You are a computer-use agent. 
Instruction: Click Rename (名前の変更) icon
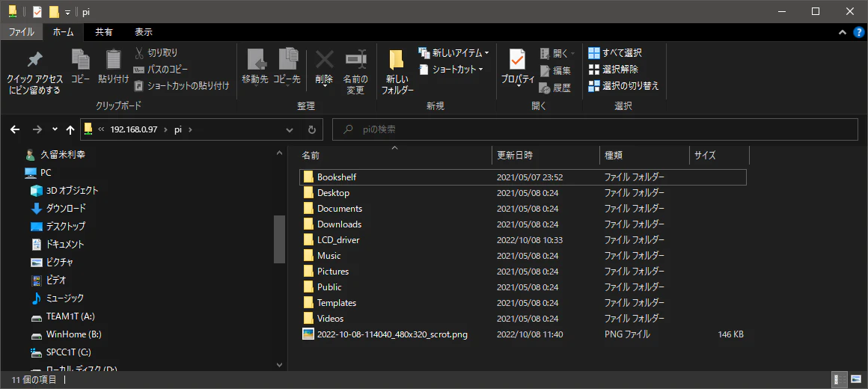pyautogui.click(x=355, y=58)
